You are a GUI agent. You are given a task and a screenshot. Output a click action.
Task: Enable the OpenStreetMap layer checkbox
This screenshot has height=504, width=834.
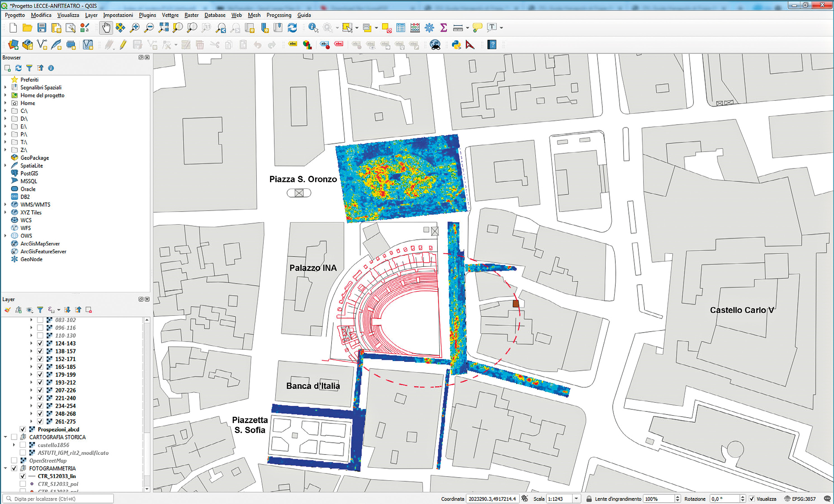(14, 460)
